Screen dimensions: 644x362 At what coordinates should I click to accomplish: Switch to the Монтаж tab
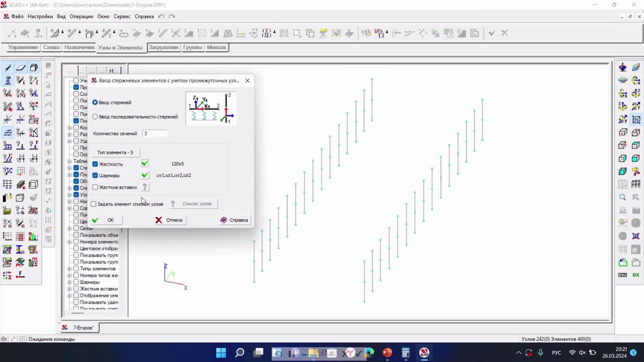point(216,47)
